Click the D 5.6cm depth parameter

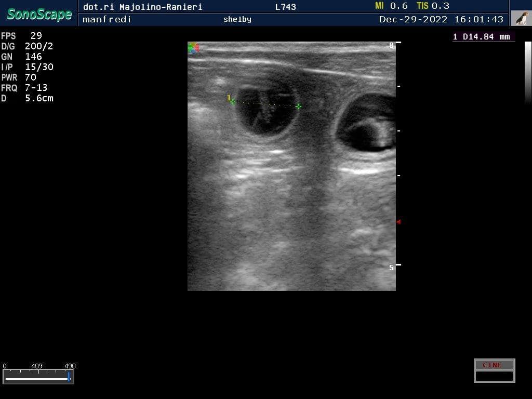[x=27, y=98]
